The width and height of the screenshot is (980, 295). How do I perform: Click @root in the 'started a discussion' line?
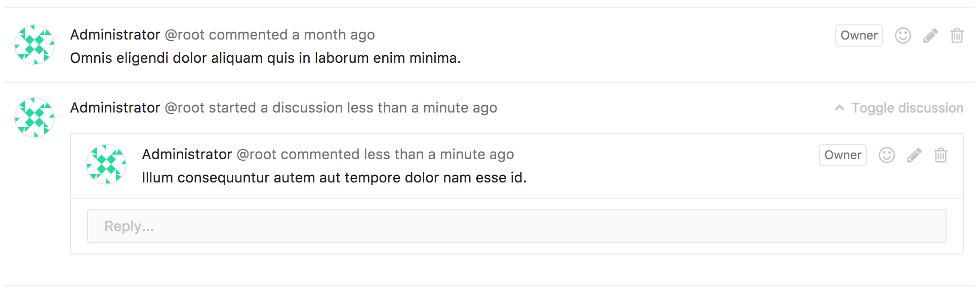(185, 107)
